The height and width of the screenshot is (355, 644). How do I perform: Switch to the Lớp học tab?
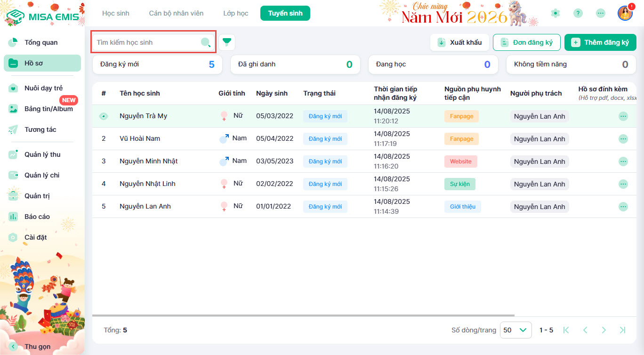pyautogui.click(x=236, y=13)
